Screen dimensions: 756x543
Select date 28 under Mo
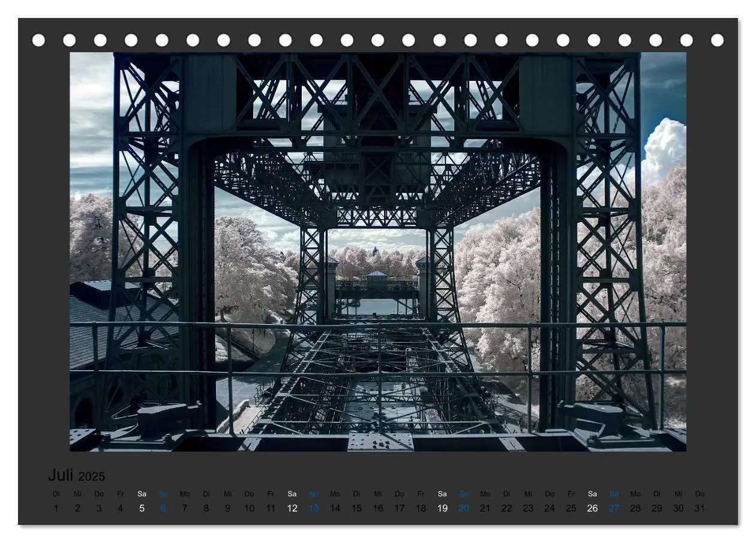pyautogui.click(x=635, y=508)
